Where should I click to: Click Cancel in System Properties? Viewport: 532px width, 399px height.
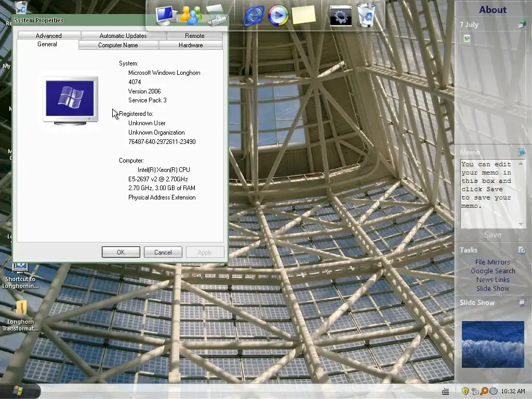[163, 252]
